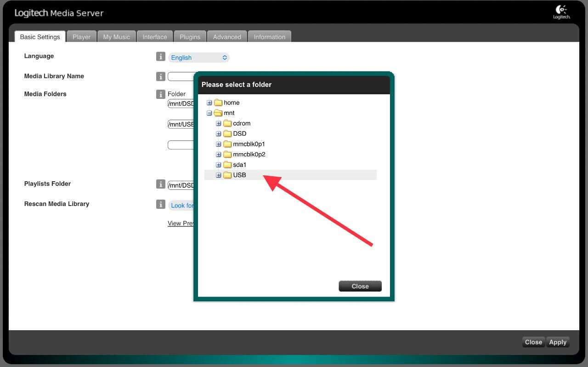Open the Information tab

click(x=270, y=37)
